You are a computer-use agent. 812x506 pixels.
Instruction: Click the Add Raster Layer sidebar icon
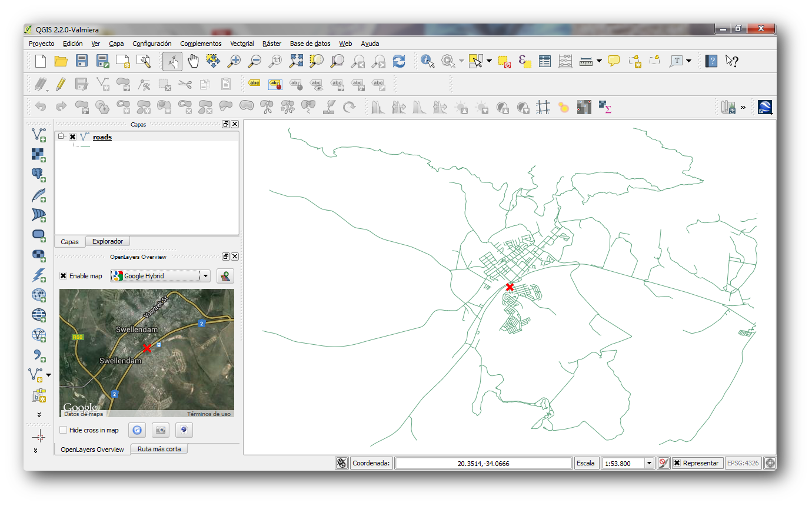[x=39, y=155]
